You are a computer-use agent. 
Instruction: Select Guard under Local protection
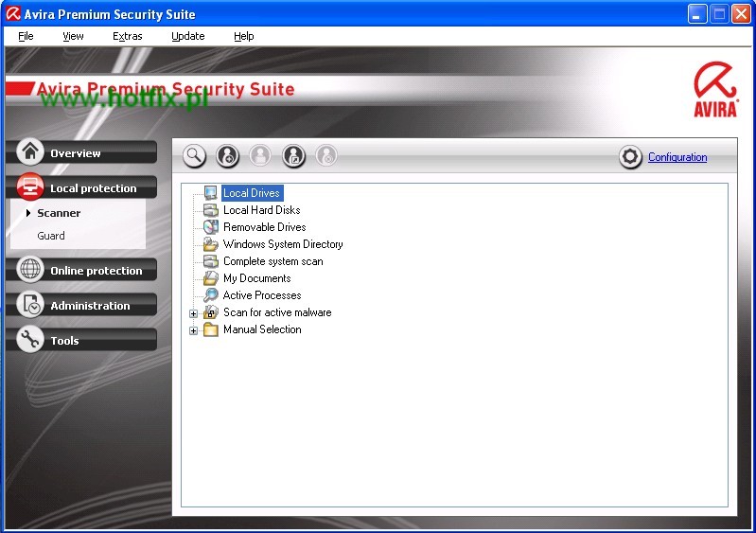[x=51, y=236]
